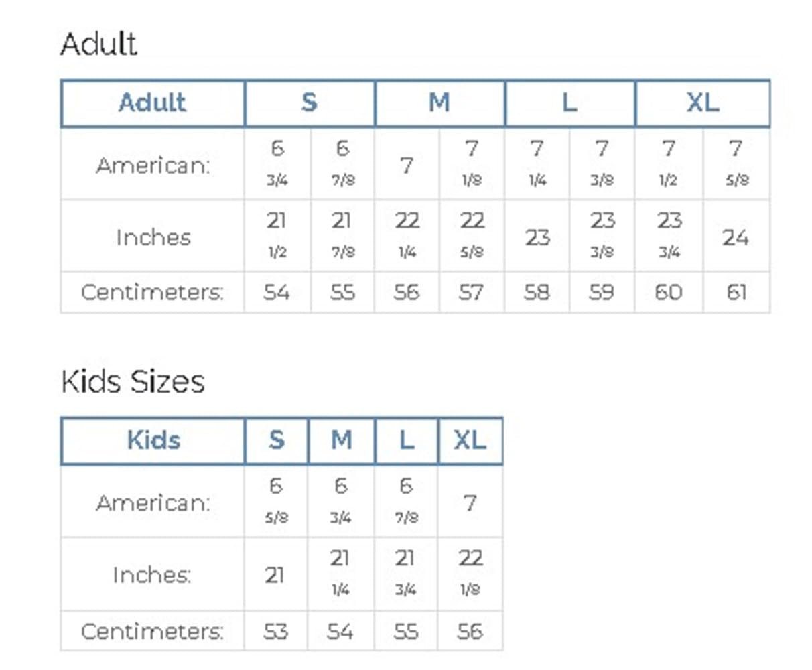Click the XL header in the Kids table

point(470,441)
